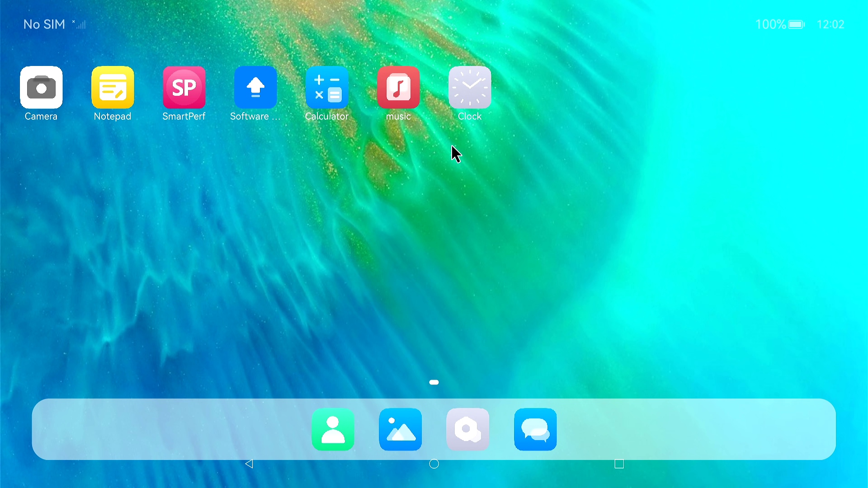
Task: Click the 12:02 time display
Action: pos(830,24)
